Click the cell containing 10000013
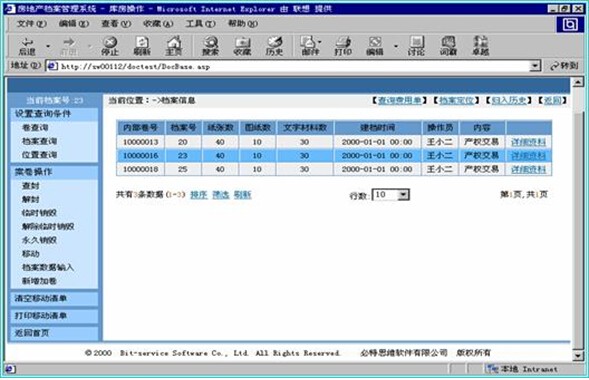 [x=140, y=142]
